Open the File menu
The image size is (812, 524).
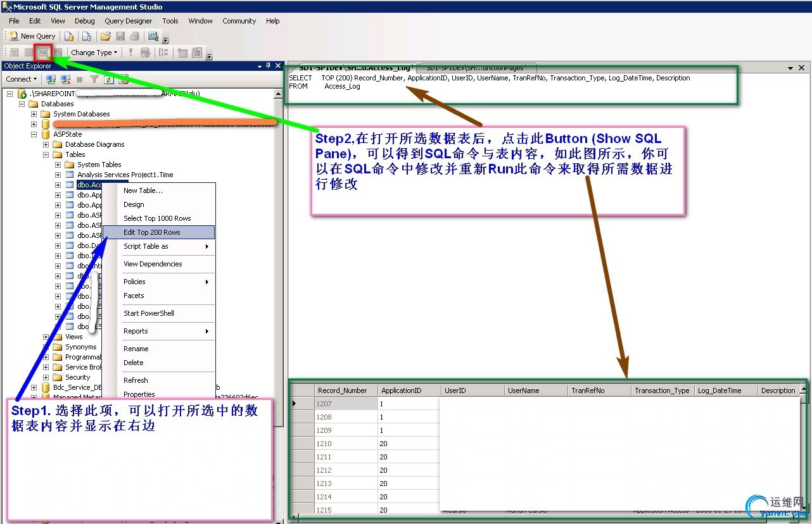14,21
